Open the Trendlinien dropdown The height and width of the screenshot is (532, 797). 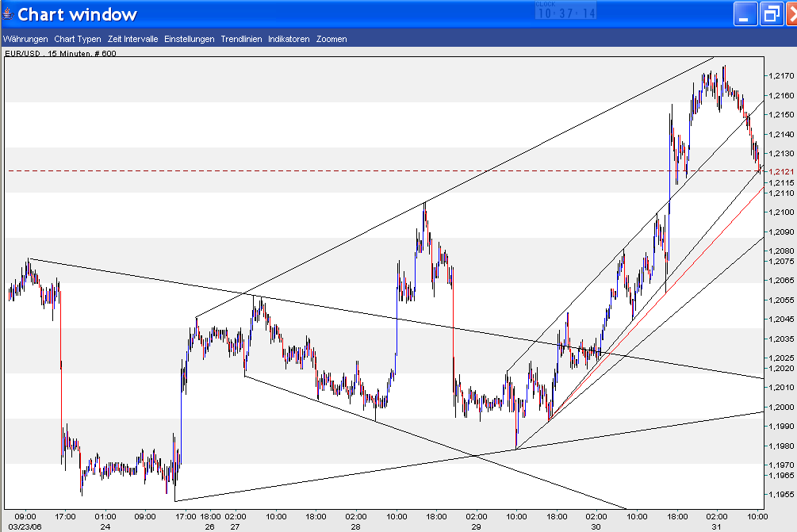tap(240, 38)
